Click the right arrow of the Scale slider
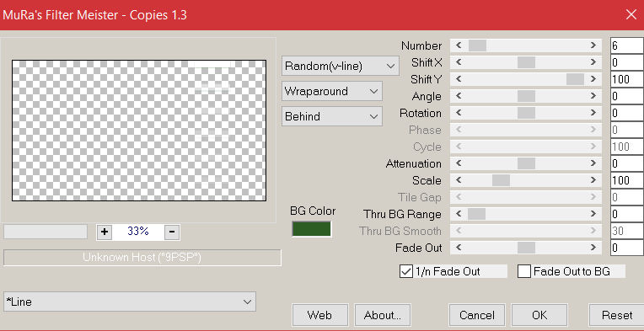Screen dimensions: 644x331 coord(593,180)
